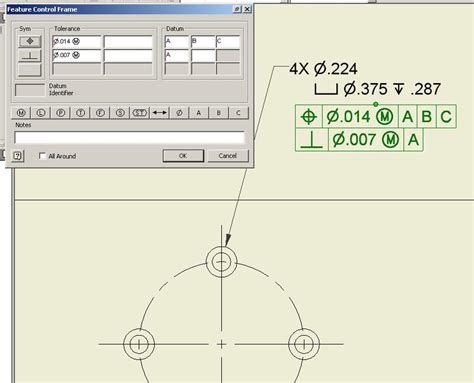
Task: Click datum C cell in drawing frame
Action: (446, 117)
